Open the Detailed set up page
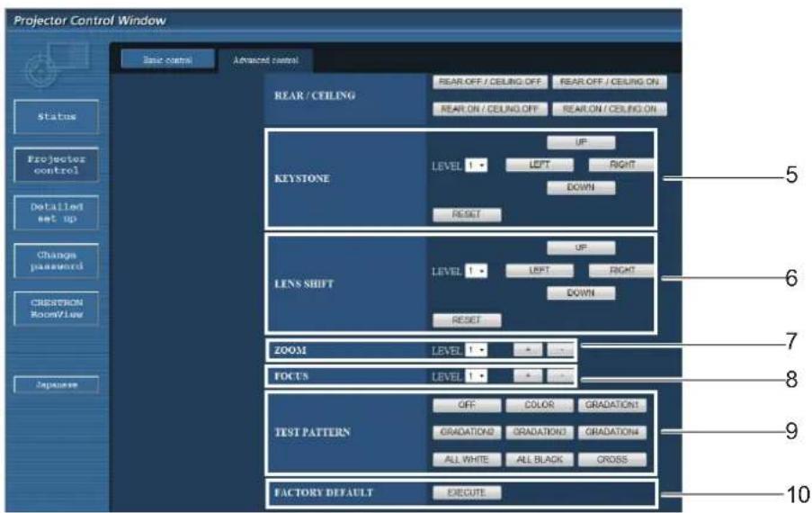Viewport: 812px width, 513px height. [57, 212]
